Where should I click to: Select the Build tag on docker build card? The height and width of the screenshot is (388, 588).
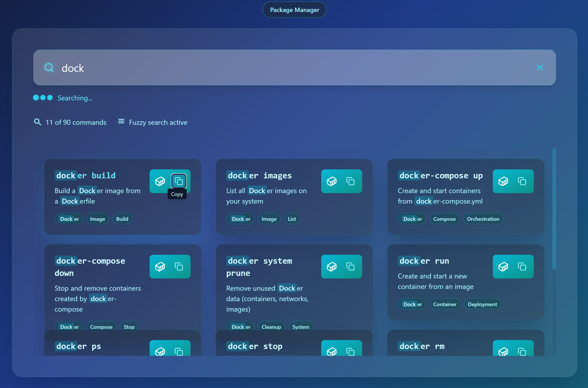coord(122,219)
